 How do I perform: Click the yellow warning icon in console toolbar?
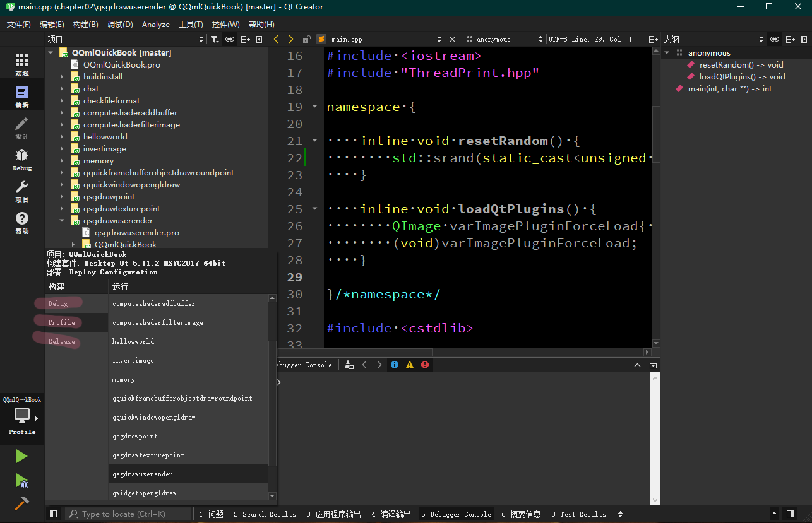click(410, 365)
